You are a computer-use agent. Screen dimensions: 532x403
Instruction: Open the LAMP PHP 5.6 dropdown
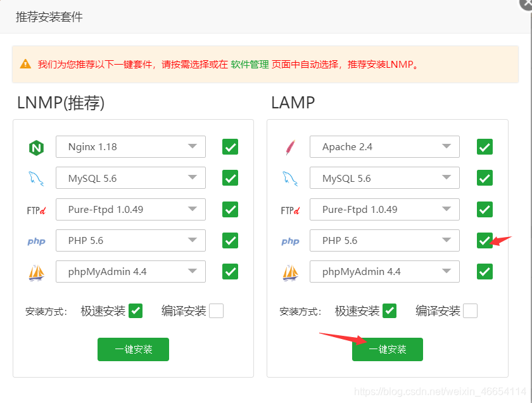click(x=385, y=240)
